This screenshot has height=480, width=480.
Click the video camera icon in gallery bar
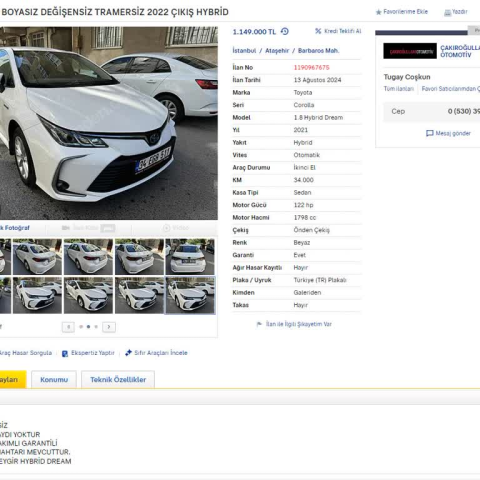point(66,228)
